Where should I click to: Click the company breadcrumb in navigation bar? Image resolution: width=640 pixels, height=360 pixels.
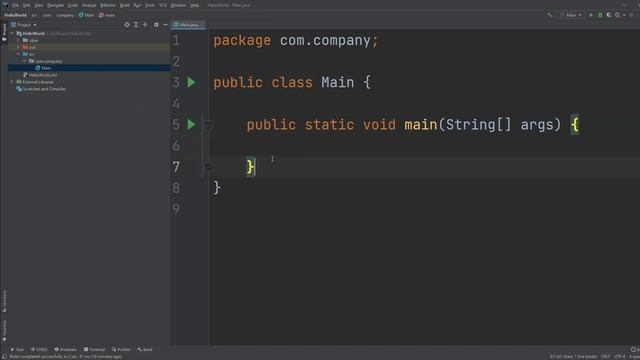[x=64, y=15]
